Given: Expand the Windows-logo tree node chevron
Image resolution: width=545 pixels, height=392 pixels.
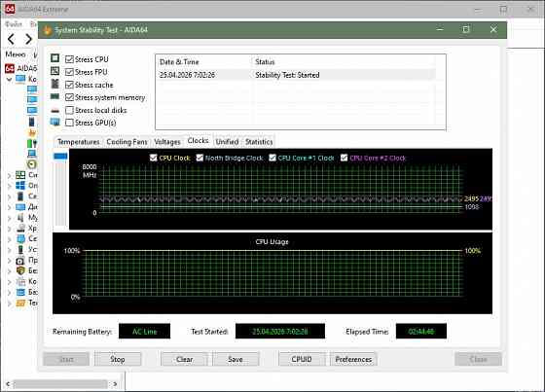Looking at the screenshot, I should 10,186.
